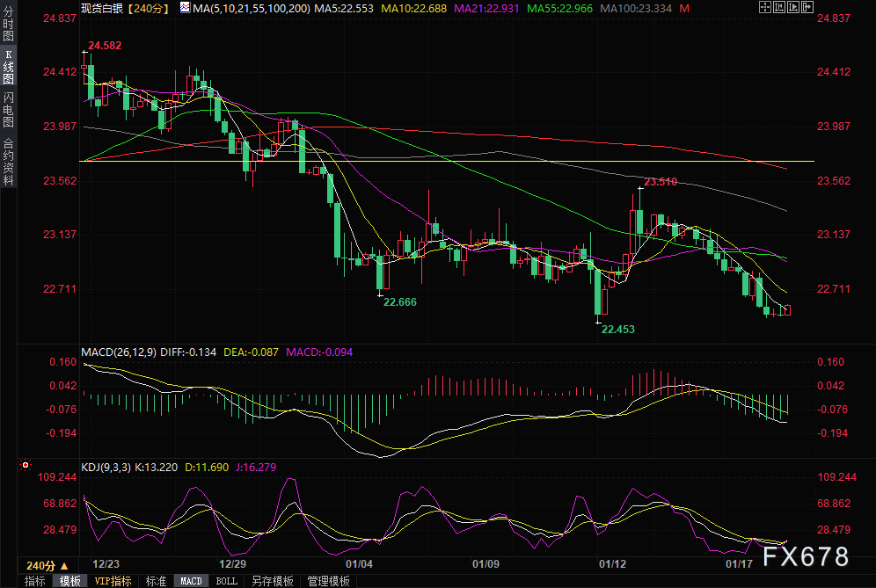The height and width of the screenshot is (588, 876).
Task: Click the 12/23 date on the time axis
Action: click(x=106, y=564)
